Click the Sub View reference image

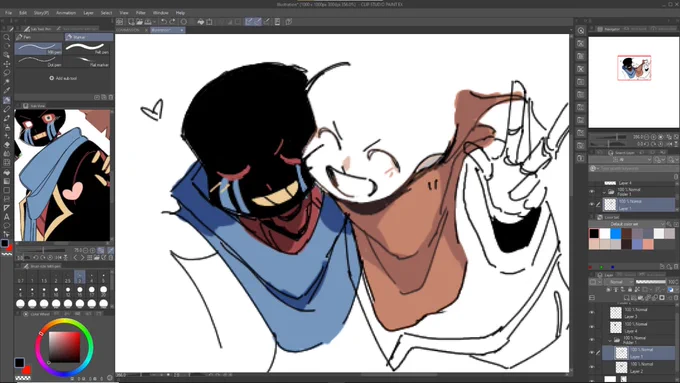click(62, 175)
